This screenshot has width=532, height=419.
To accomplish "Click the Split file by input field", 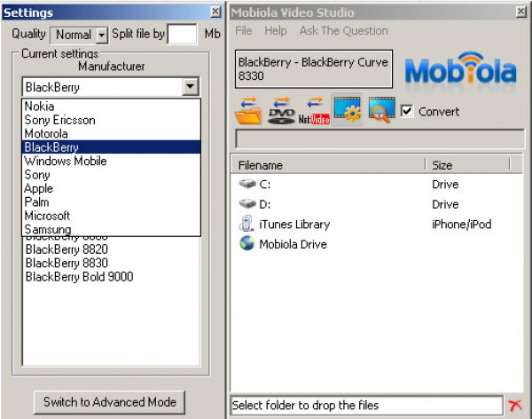I will click(x=182, y=34).
